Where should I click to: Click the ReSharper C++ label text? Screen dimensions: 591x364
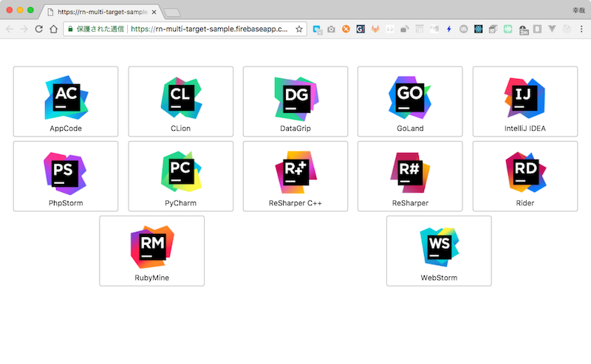click(x=295, y=203)
